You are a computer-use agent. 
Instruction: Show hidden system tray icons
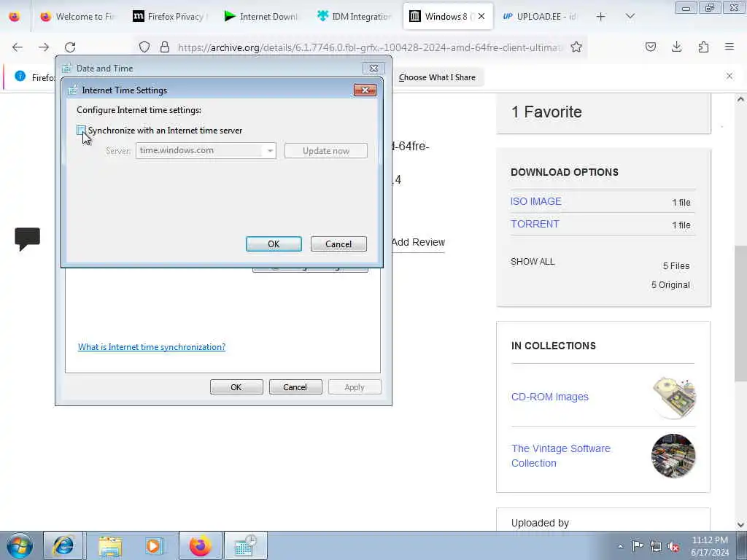[620, 546]
